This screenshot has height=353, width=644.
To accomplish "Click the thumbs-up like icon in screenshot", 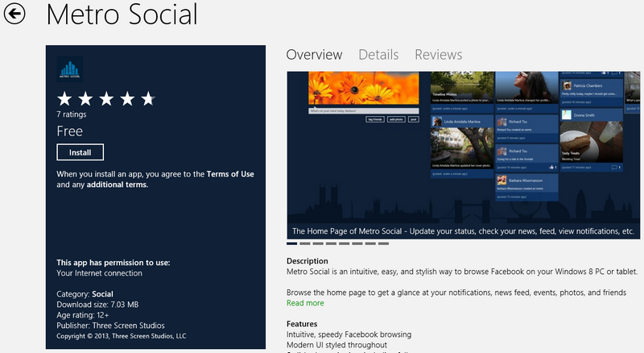I will tap(550, 167).
